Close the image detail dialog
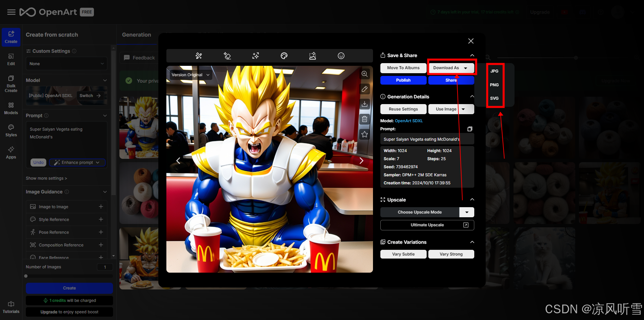The height and width of the screenshot is (320, 644). pos(471,41)
